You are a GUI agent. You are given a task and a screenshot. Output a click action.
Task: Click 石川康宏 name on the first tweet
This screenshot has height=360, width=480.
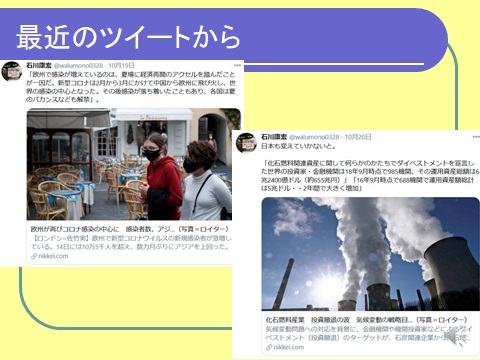(39, 65)
